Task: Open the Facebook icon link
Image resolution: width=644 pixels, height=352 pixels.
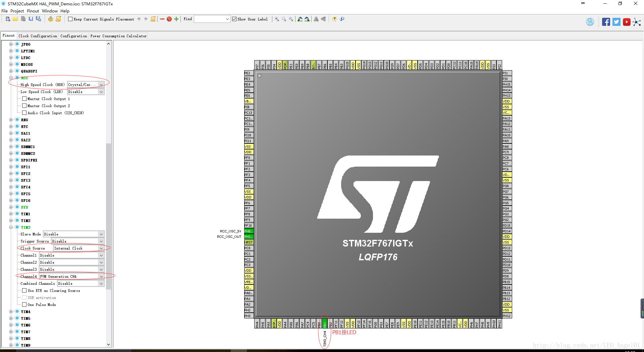Action: pyautogui.click(x=606, y=22)
